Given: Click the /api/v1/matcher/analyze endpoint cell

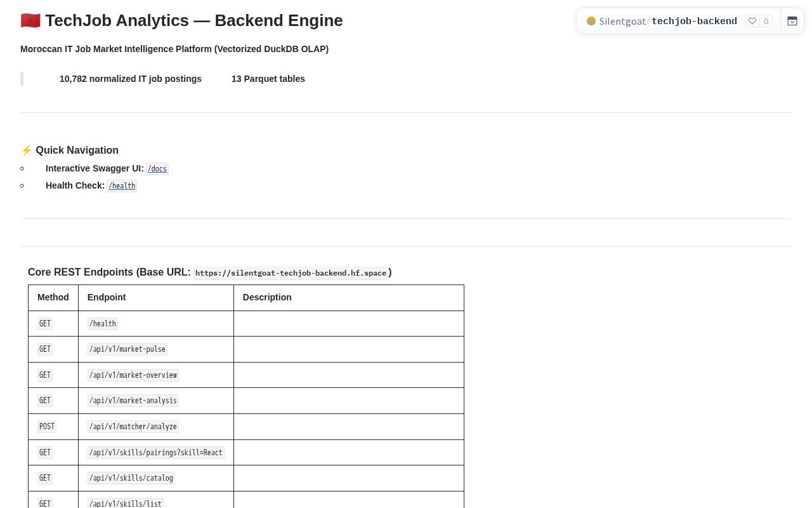Looking at the screenshot, I should tap(156, 427).
